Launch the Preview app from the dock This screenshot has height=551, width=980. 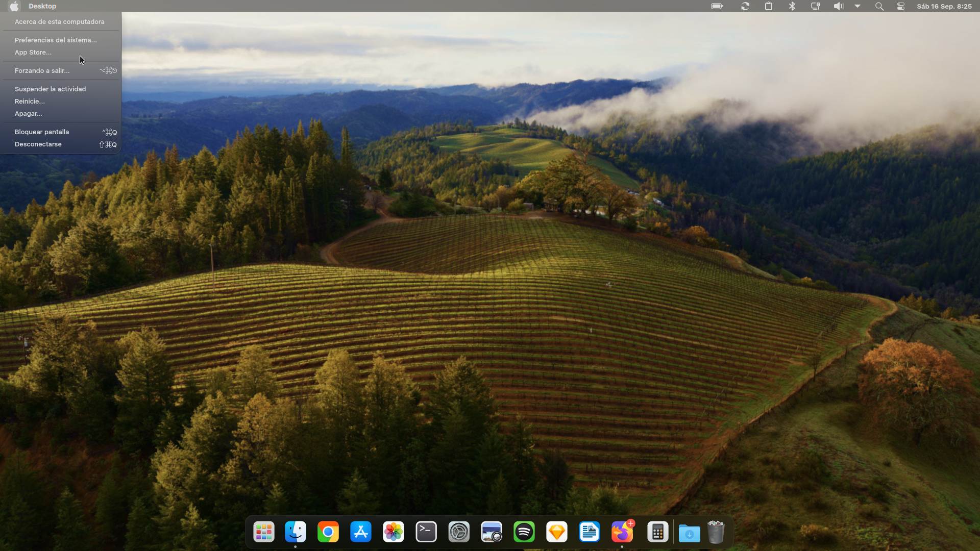click(492, 532)
